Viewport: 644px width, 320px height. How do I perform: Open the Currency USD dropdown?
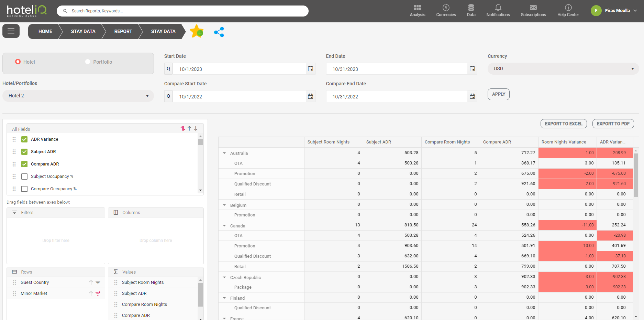click(x=563, y=69)
